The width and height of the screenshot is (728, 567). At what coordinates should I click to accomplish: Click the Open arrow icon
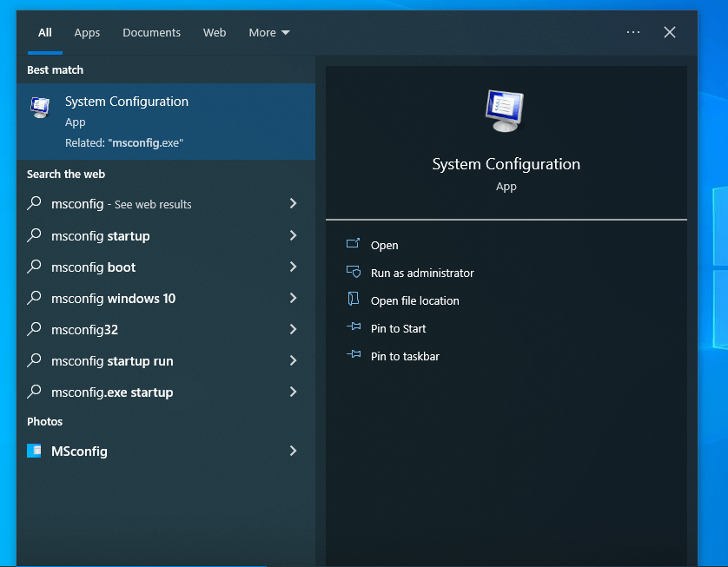tap(353, 245)
